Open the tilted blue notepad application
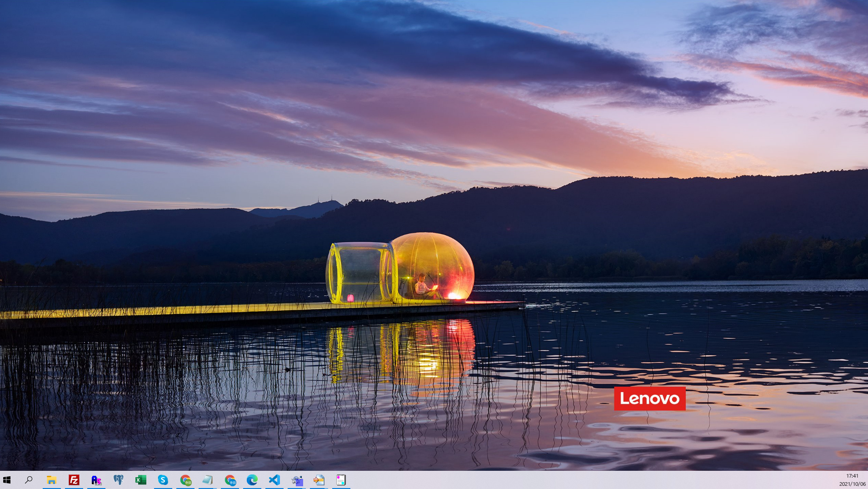The height and width of the screenshot is (489, 868). tap(208, 480)
